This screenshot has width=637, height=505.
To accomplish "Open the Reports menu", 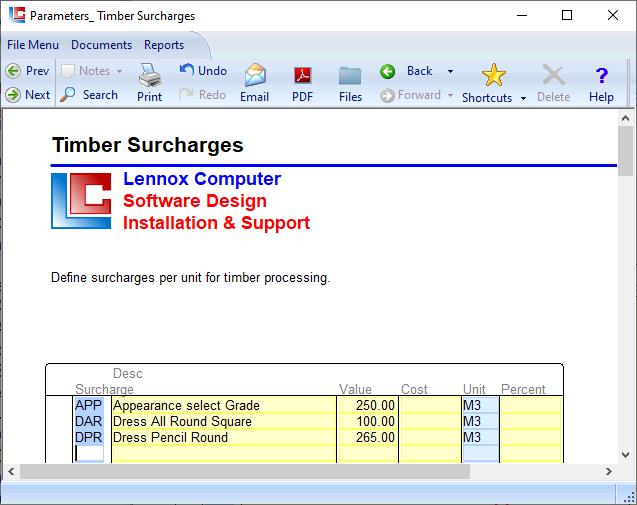I will click(164, 45).
